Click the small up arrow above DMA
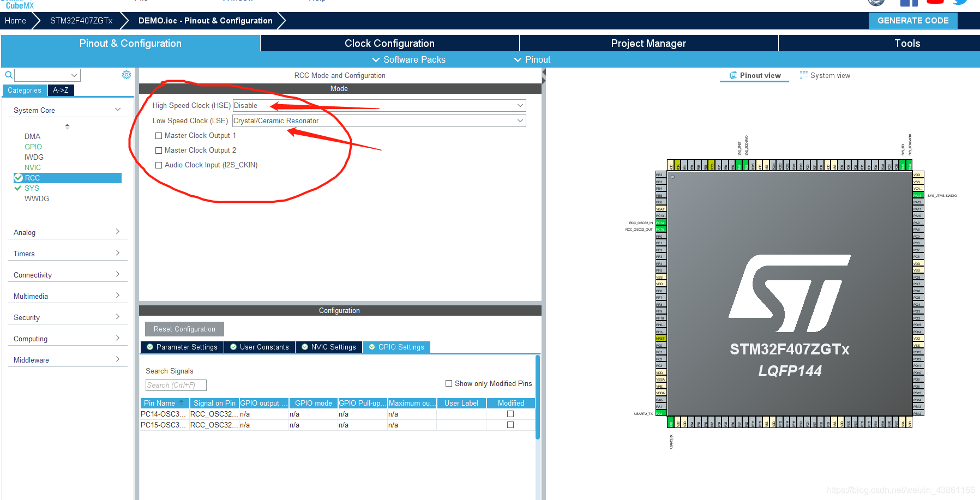Image resolution: width=980 pixels, height=500 pixels. tap(68, 126)
